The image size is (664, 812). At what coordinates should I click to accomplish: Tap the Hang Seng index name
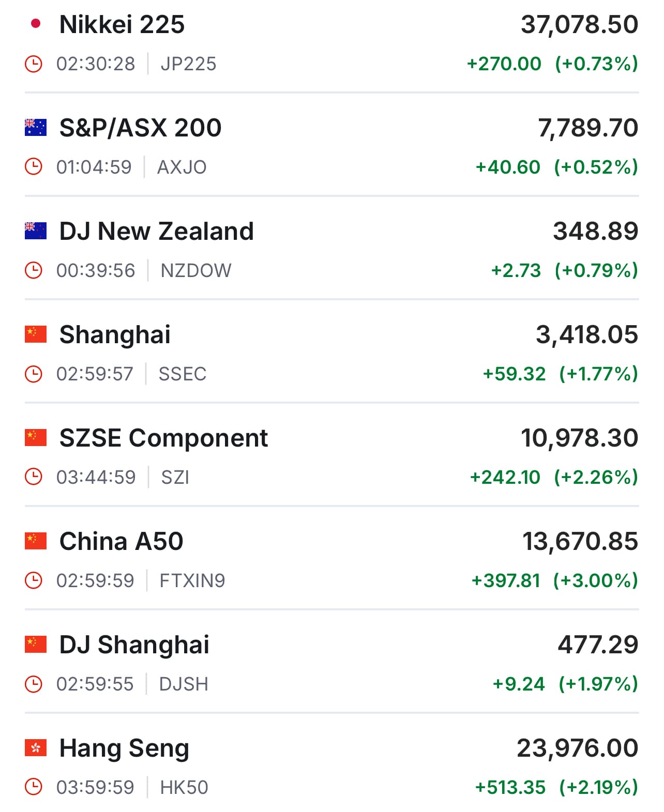124,748
